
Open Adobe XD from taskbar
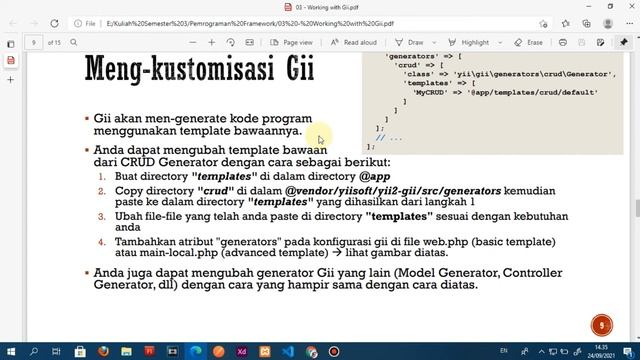pyautogui.click(x=242, y=351)
